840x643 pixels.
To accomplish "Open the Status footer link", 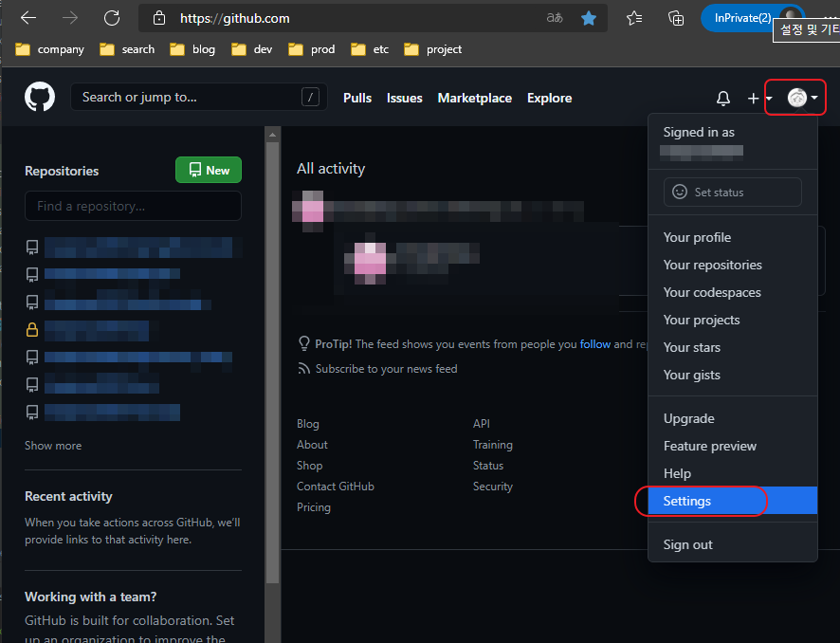I will [488, 466].
